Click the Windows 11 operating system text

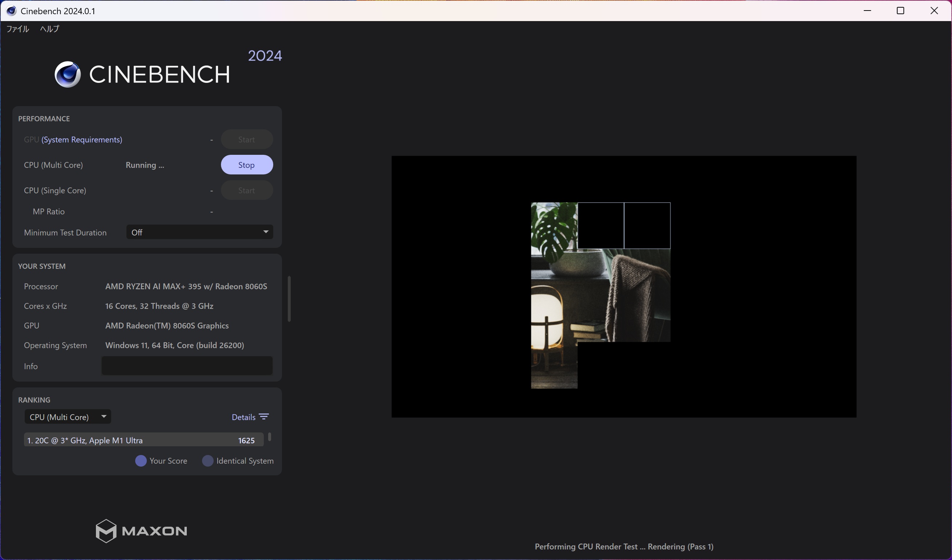click(174, 345)
